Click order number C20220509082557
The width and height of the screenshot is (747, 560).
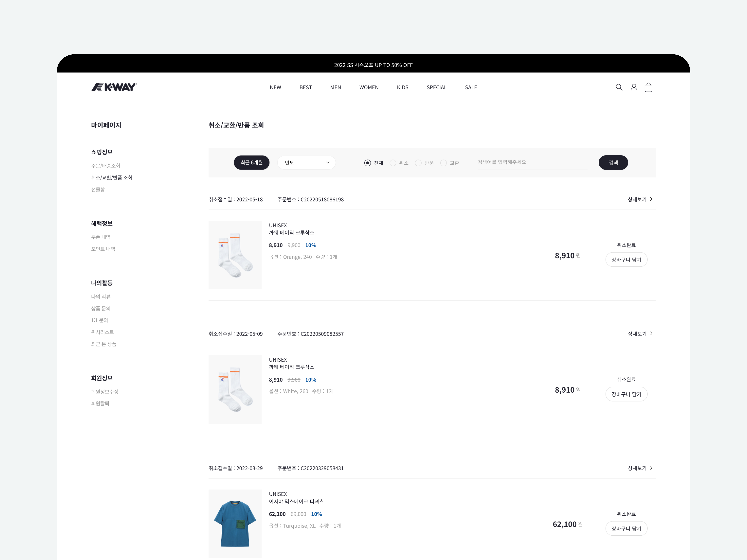322,334
